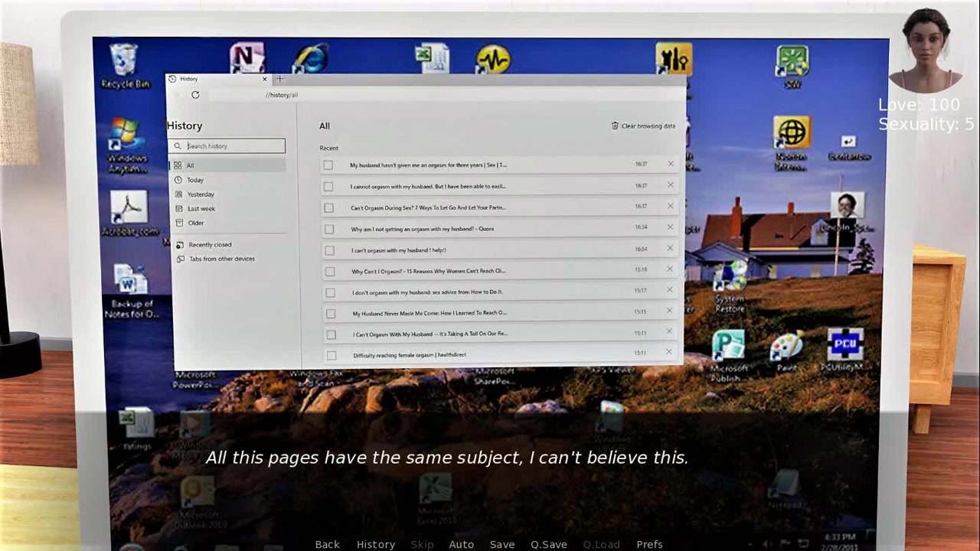
Task: Open the Recycle Bin desktop icon
Action: (x=125, y=66)
